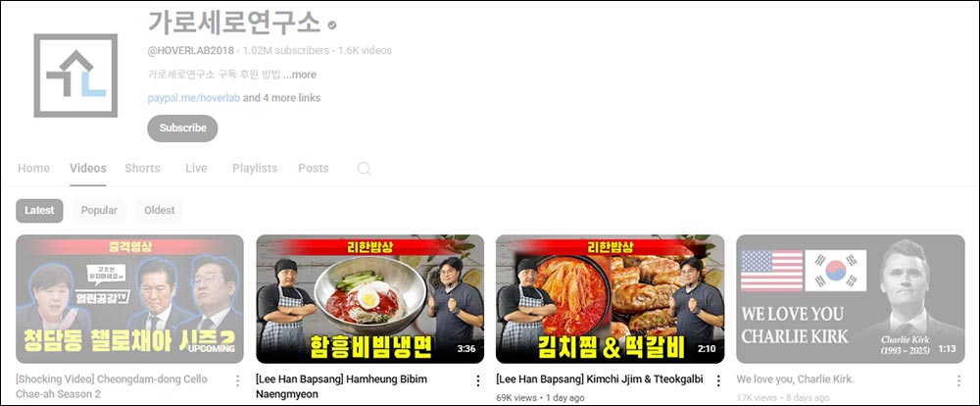
Task: Expand the 'and 4 more links' list
Action: pyautogui.click(x=282, y=98)
